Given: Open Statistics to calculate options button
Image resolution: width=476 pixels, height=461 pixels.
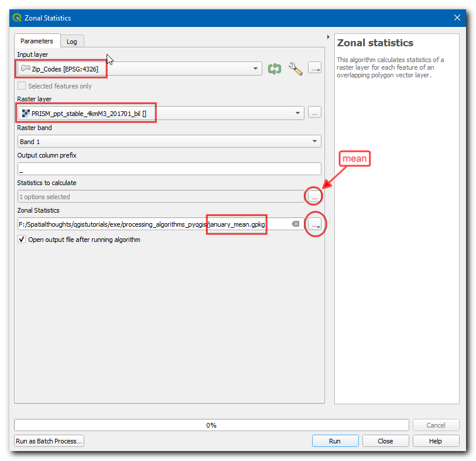Looking at the screenshot, I should (x=315, y=197).
